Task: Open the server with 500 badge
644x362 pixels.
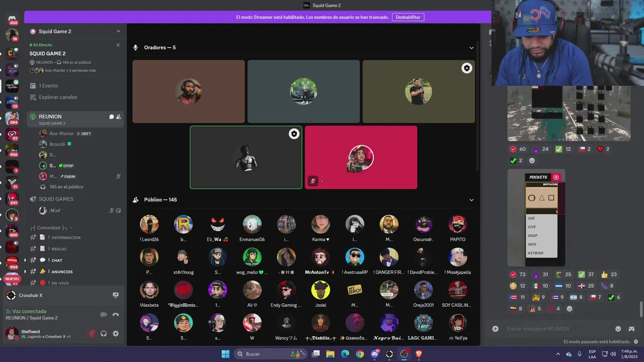Action: point(12,231)
